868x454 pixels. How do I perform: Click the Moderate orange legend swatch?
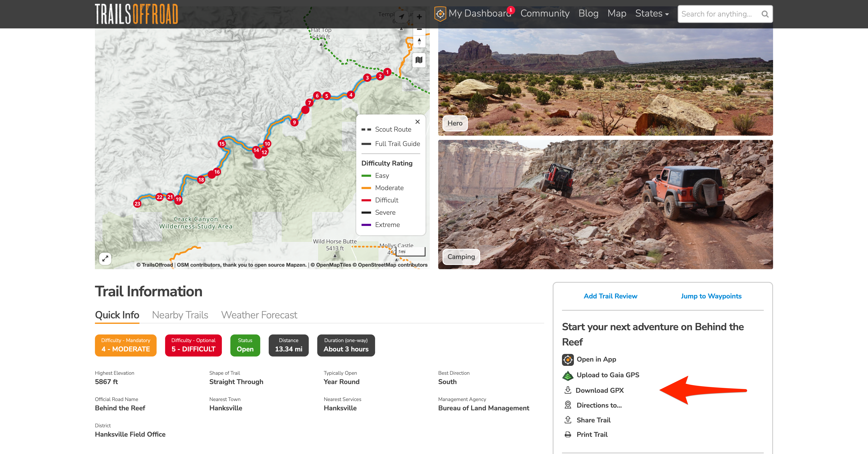click(366, 188)
